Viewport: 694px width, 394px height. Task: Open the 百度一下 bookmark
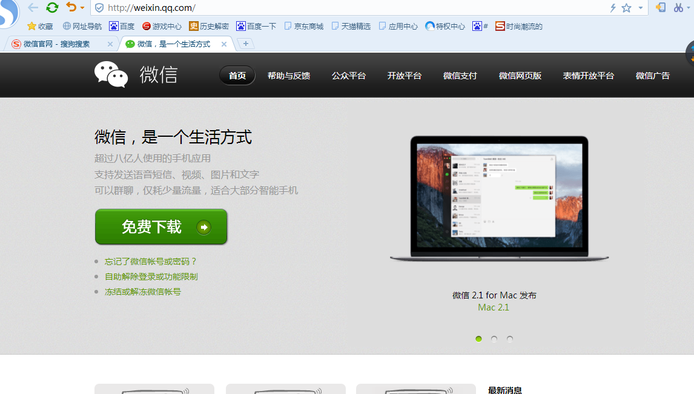tap(256, 27)
